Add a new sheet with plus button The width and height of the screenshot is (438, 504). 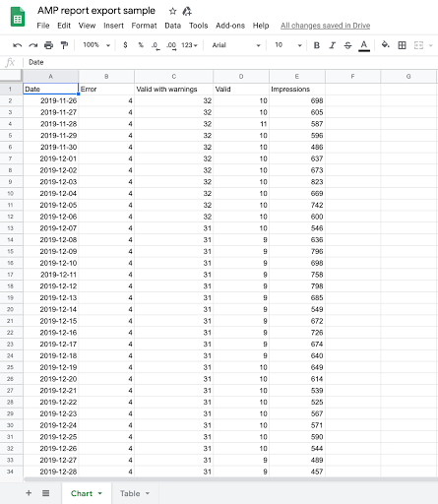point(29,493)
